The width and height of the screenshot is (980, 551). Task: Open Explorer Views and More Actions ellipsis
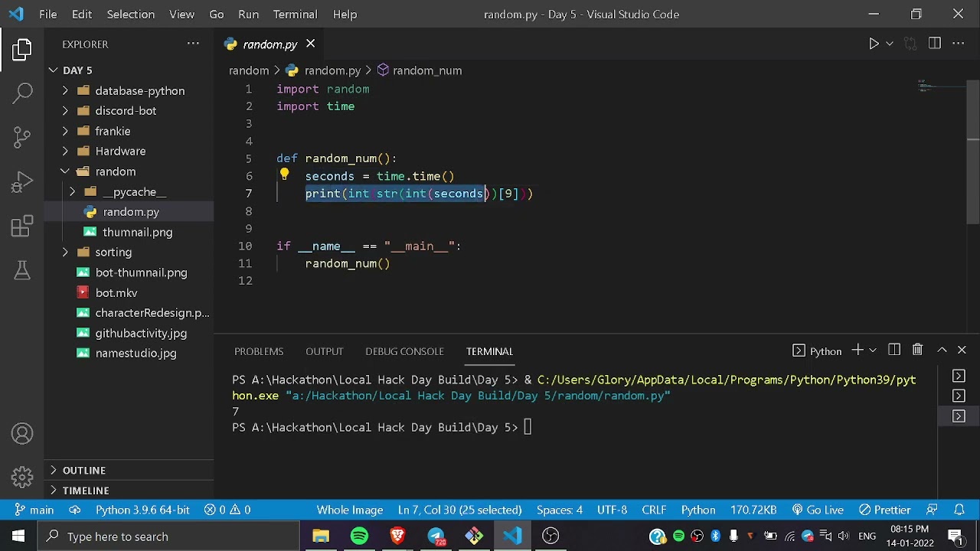[x=193, y=44]
